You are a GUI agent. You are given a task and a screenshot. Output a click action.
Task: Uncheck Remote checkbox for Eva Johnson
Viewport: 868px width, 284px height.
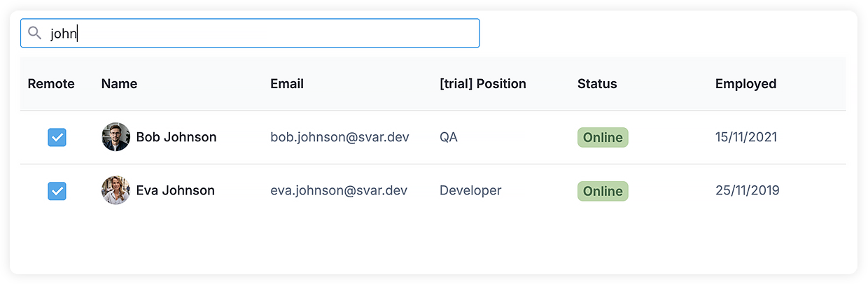pyautogui.click(x=57, y=190)
